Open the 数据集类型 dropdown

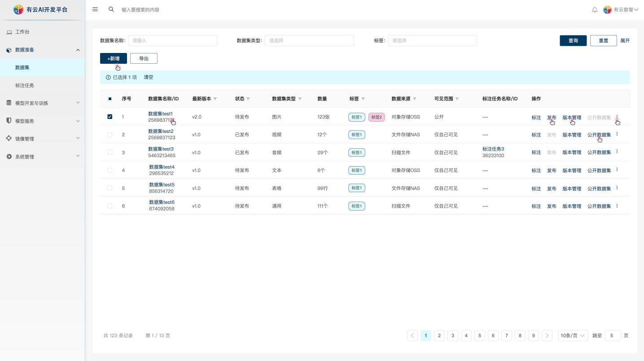coord(309,40)
